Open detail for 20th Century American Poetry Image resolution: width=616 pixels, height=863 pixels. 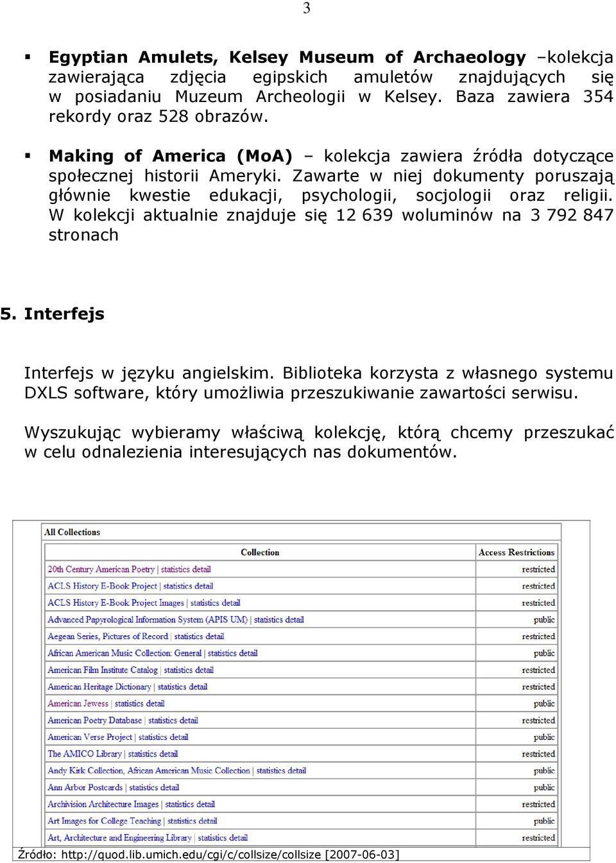tap(201, 569)
